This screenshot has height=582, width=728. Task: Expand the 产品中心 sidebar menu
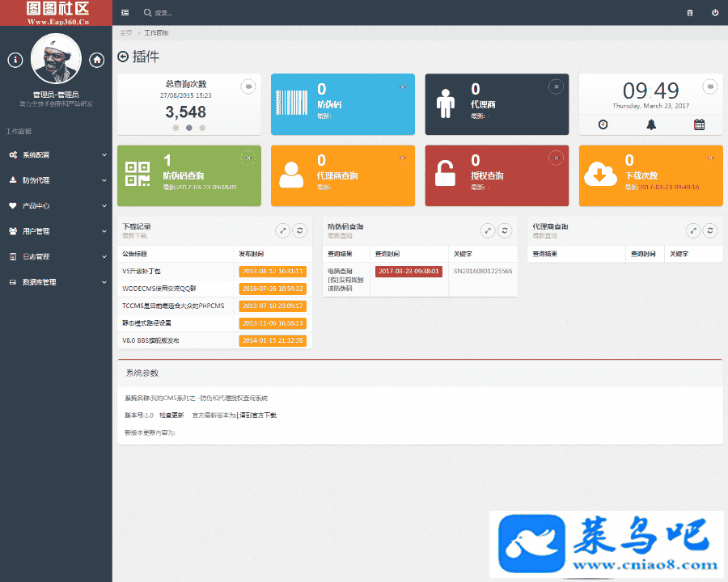click(x=56, y=205)
